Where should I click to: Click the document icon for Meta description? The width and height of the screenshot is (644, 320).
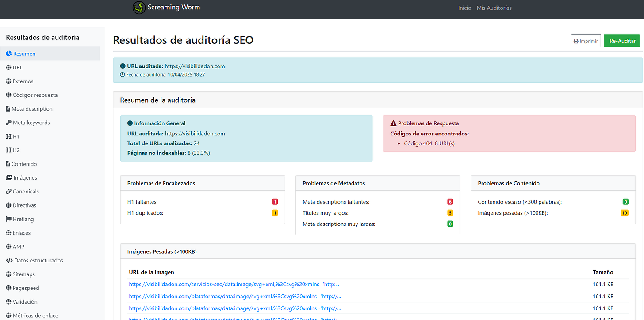(8, 109)
